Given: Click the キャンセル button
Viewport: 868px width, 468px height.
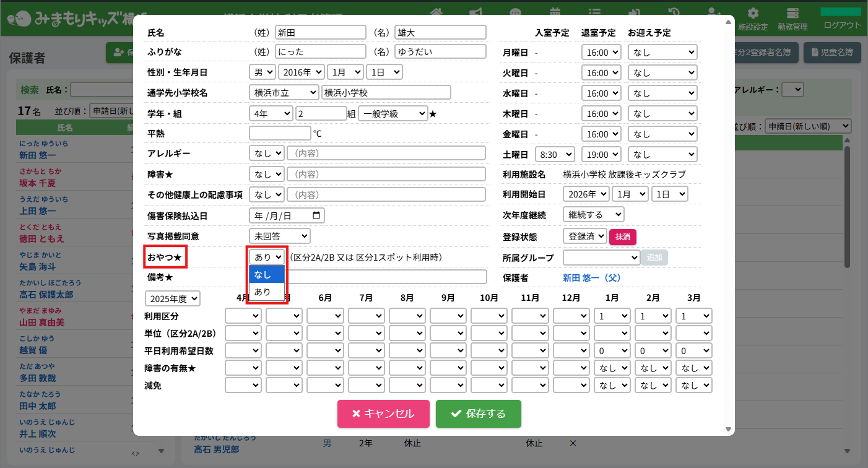Looking at the screenshot, I should 382,414.
